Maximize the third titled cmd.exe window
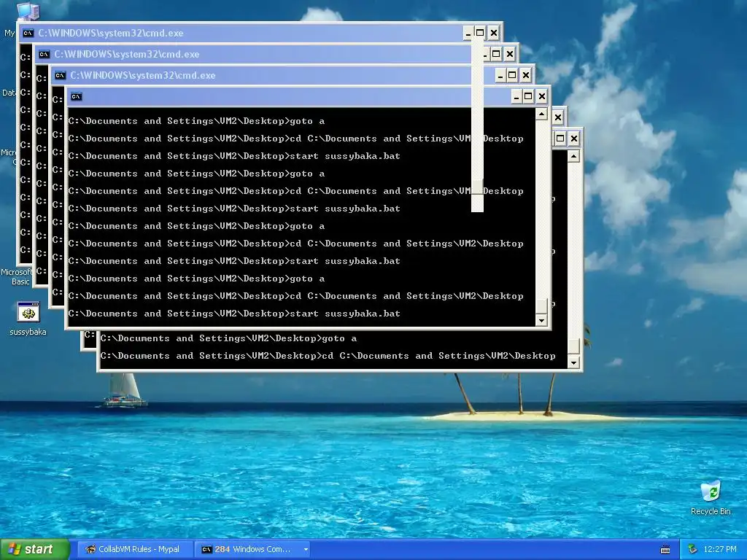The width and height of the screenshot is (747, 560). coord(512,75)
